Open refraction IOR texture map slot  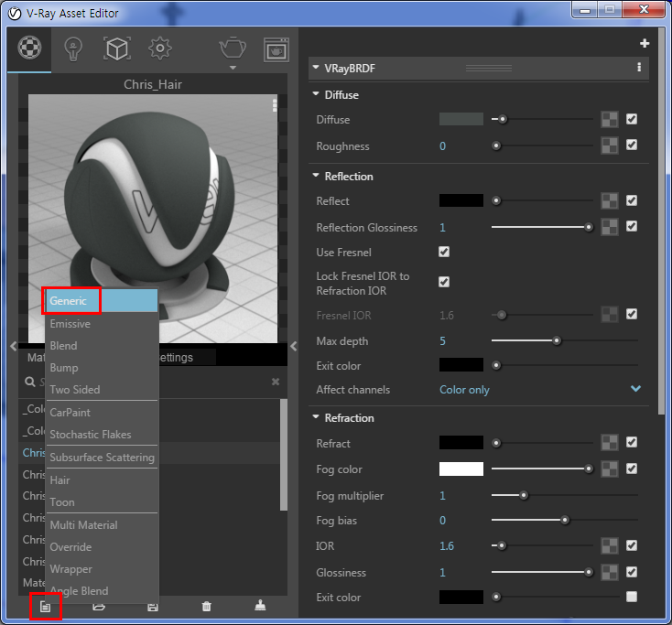[x=610, y=545]
